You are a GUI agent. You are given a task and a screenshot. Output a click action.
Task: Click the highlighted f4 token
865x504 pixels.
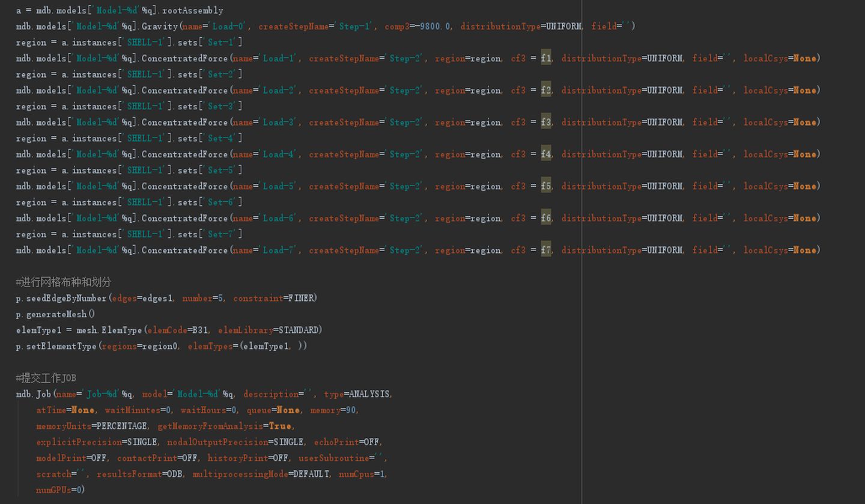point(545,154)
